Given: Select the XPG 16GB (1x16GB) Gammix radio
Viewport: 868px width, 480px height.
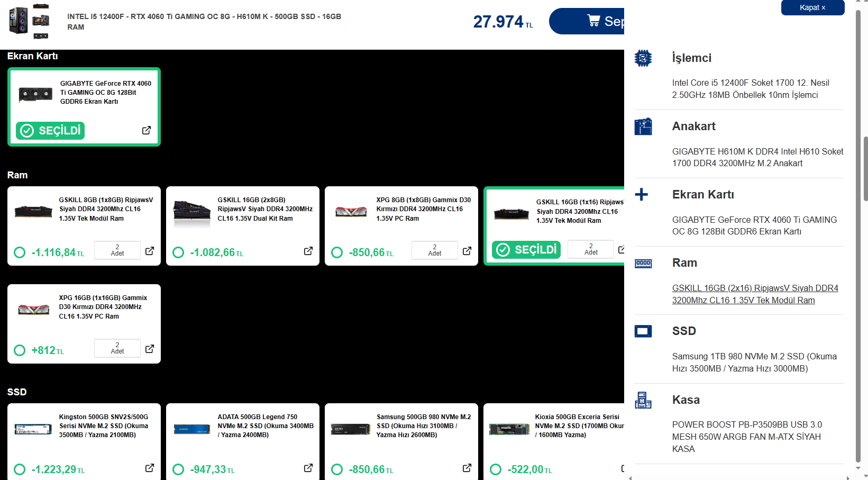Looking at the screenshot, I should pos(20,350).
